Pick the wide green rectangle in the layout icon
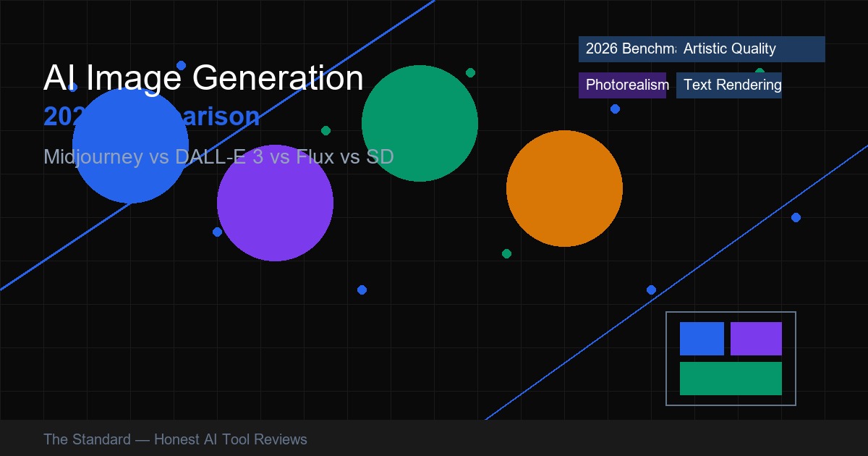868x456 pixels. click(x=731, y=379)
